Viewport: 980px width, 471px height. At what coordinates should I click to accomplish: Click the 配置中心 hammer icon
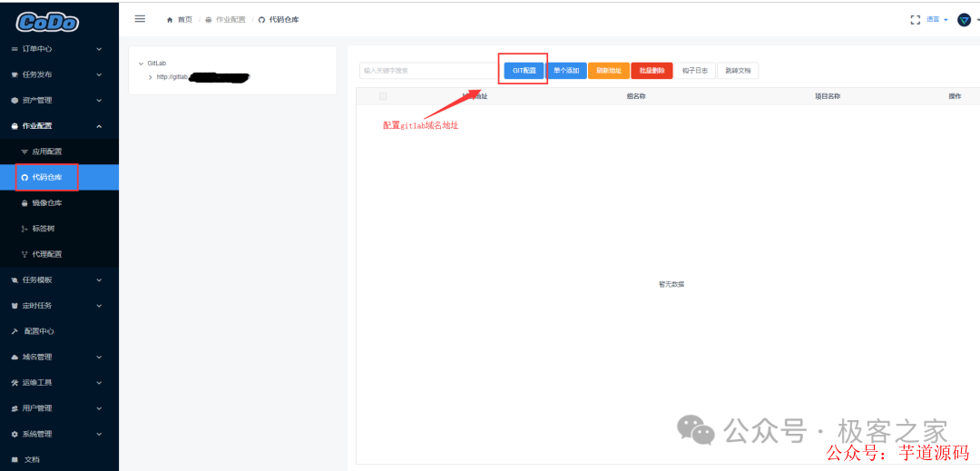pyautogui.click(x=15, y=331)
